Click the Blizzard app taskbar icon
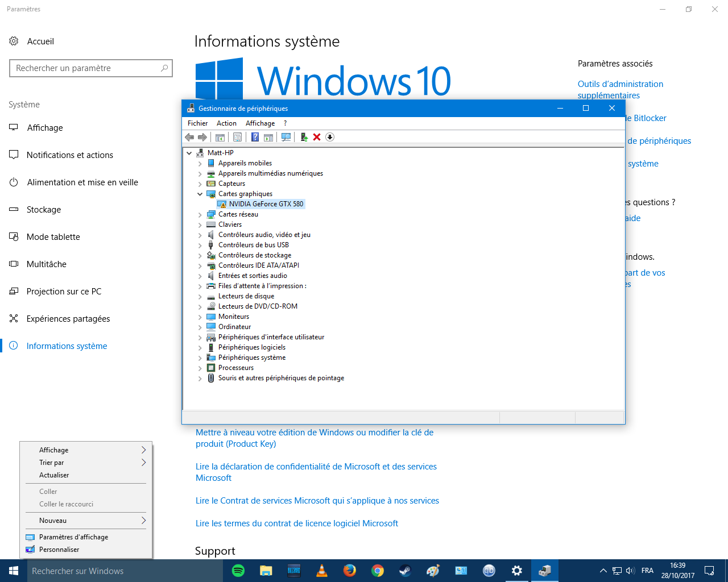This screenshot has width=728, height=582. tap(293, 571)
